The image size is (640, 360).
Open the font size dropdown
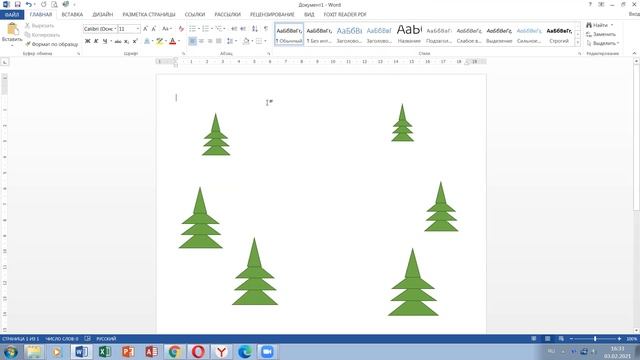(138, 29)
